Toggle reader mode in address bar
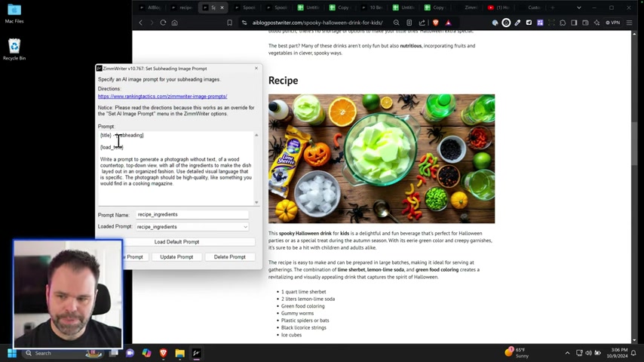Image resolution: width=644 pixels, height=362 pixels. pos(409,23)
